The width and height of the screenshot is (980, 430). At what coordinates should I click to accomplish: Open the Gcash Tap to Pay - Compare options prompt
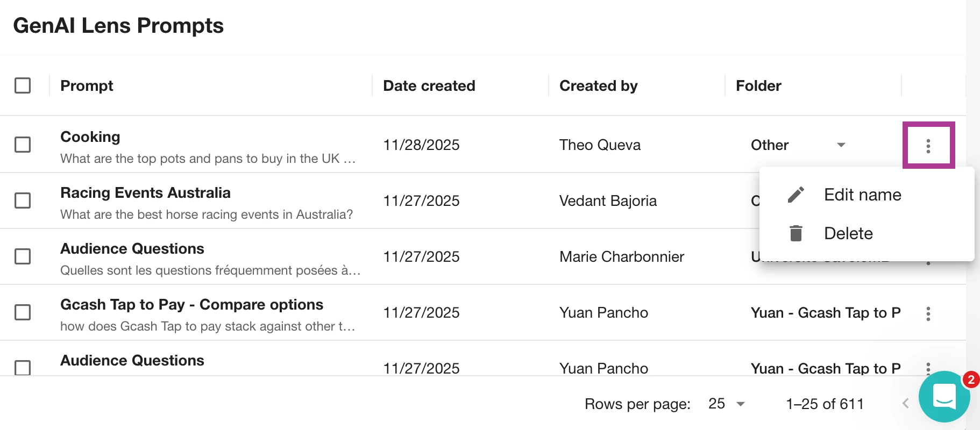tap(191, 305)
